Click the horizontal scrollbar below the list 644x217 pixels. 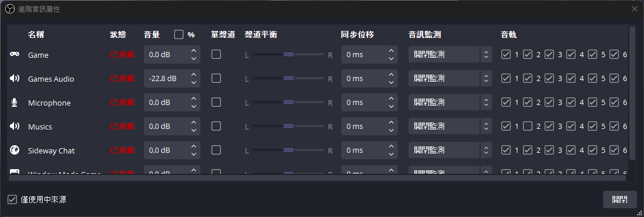click(317, 177)
